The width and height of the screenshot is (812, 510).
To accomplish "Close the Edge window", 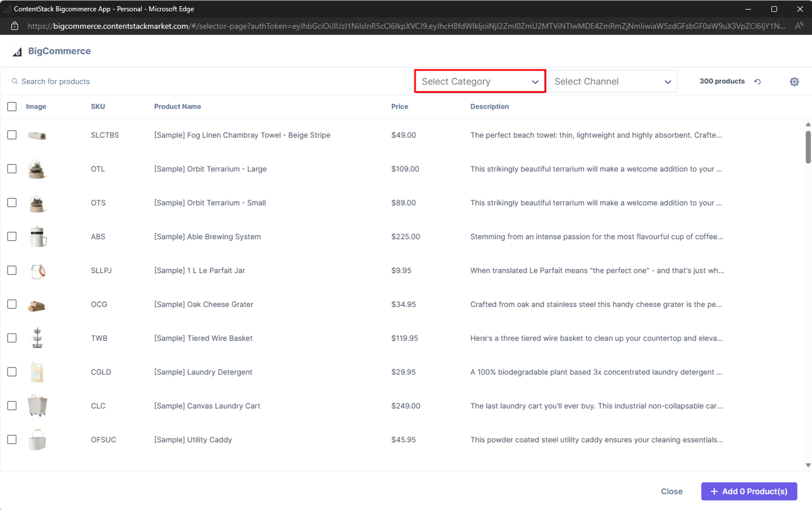I will [800, 9].
